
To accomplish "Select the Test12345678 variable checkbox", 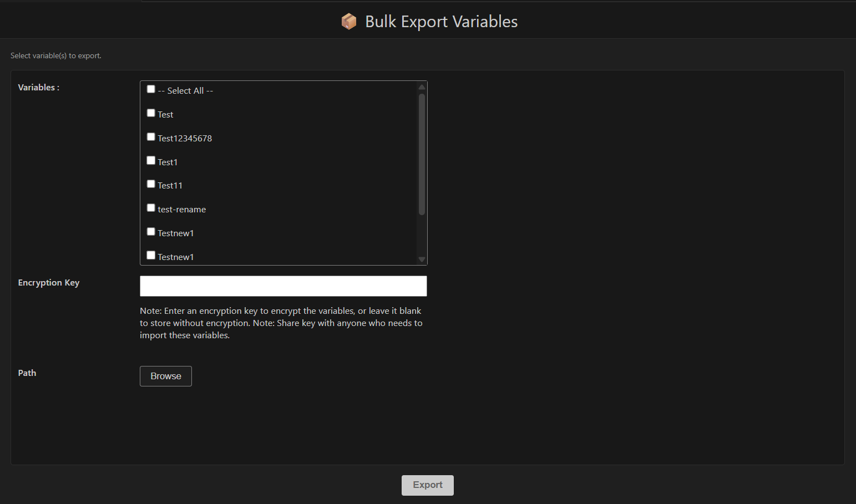I will [151, 137].
